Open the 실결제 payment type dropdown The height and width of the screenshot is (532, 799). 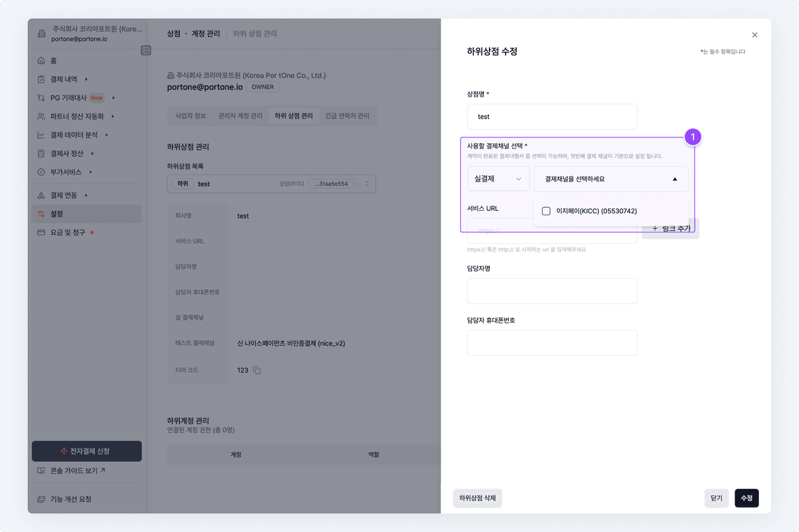pyautogui.click(x=498, y=179)
